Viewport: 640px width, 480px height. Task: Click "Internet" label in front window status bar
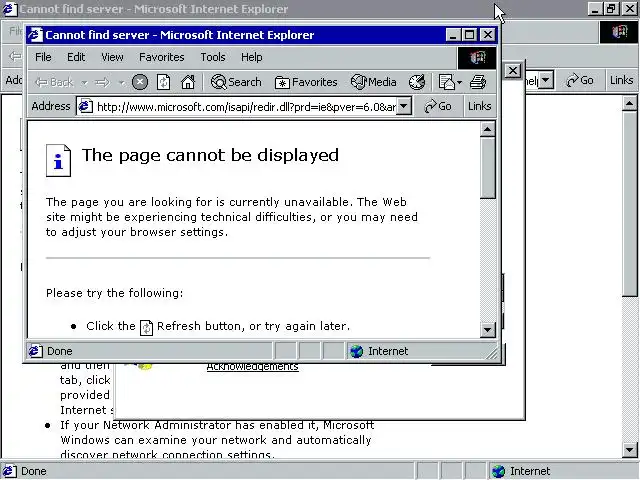[x=388, y=351]
